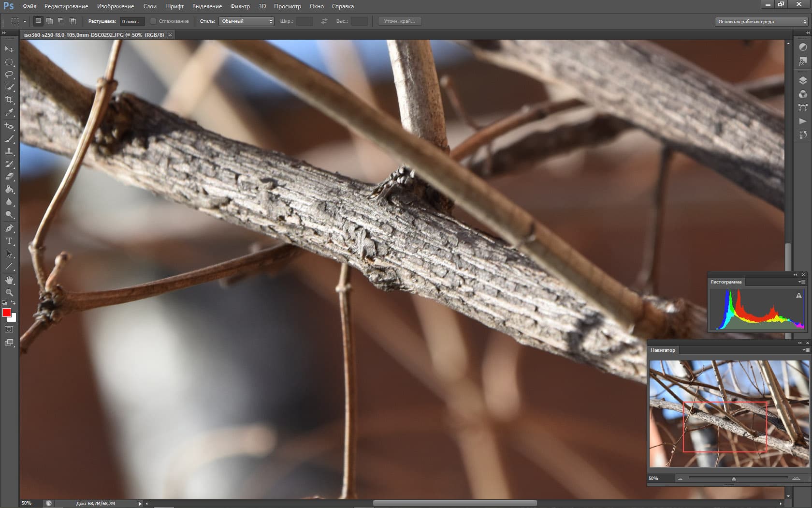Select the Elliptical Marquee tool
Image resolution: width=812 pixels, height=508 pixels.
[9, 62]
